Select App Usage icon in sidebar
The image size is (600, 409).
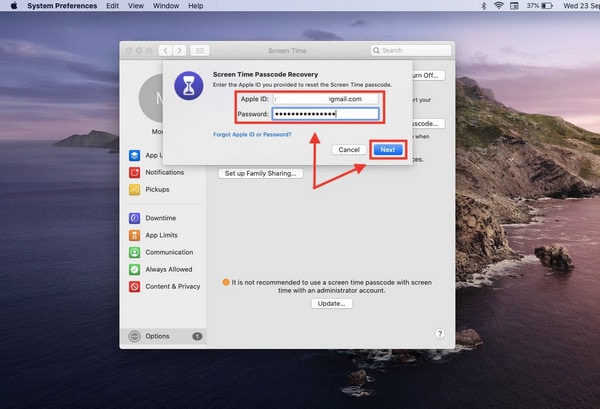[134, 155]
